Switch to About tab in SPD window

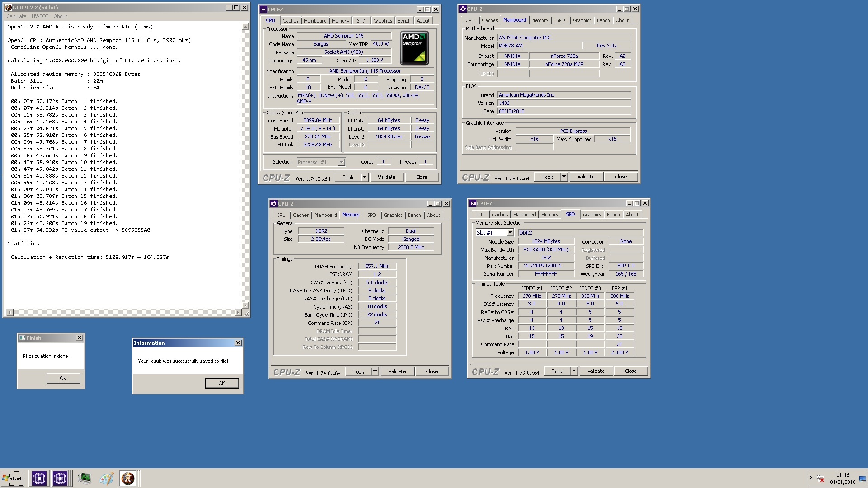tap(632, 215)
